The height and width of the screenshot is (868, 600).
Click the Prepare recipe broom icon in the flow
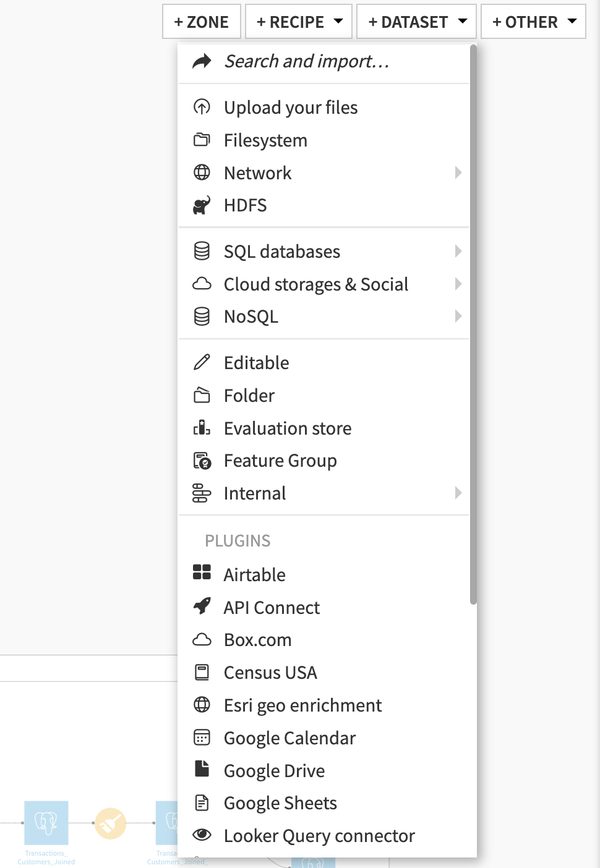click(x=110, y=823)
